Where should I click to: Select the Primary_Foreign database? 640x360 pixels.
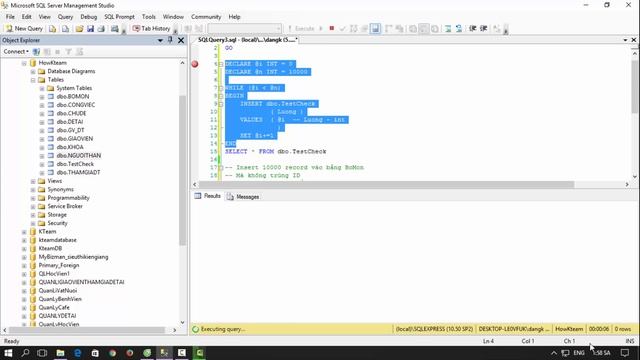tap(59, 265)
